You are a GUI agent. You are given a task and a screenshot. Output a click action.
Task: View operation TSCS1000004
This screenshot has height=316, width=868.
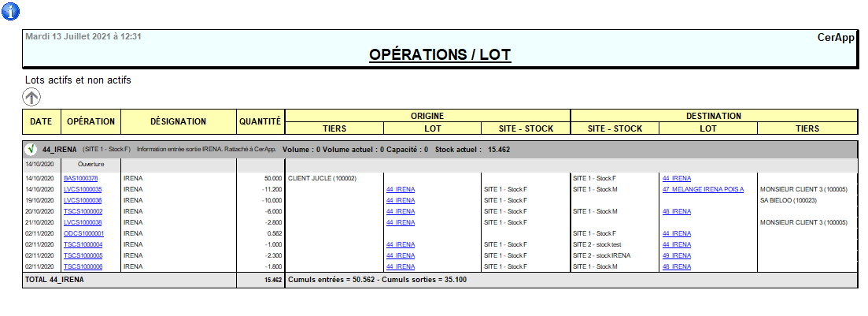click(x=83, y=244)
